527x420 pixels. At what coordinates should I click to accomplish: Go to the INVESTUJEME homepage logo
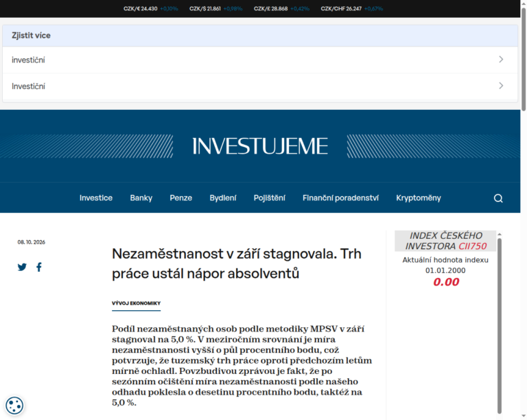(x=260, y=146)
